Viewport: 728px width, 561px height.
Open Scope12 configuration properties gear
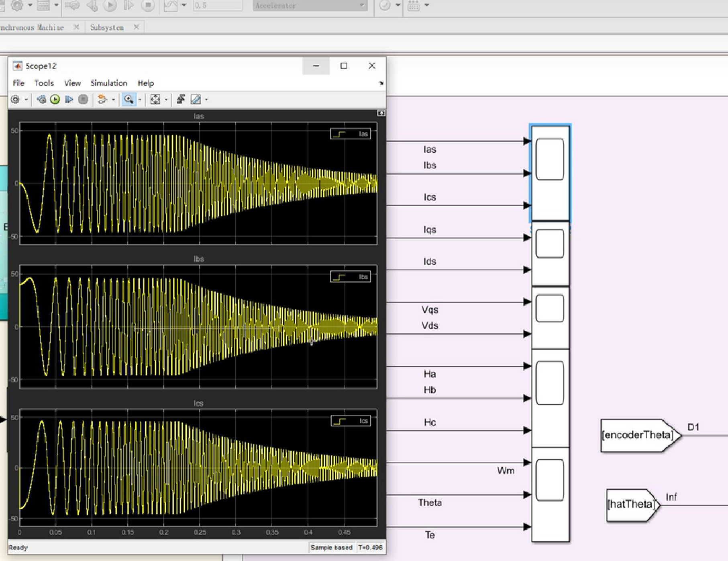[16, 99]
